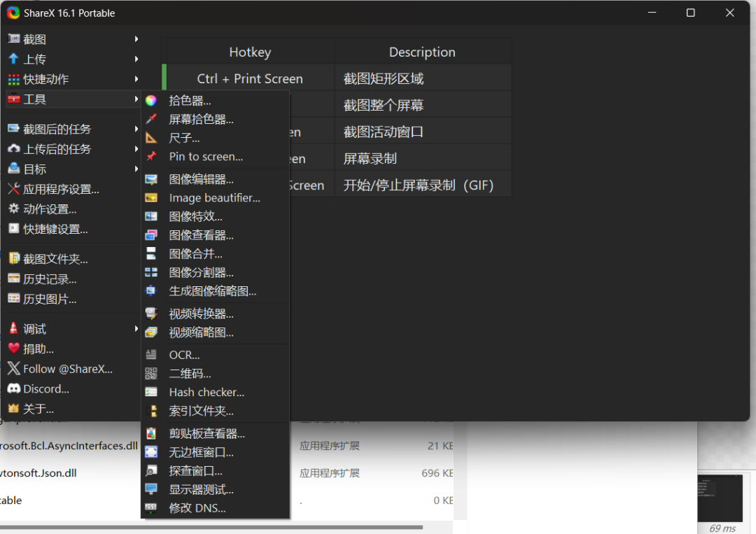Select the 屏幕拾色器 eyedropper icon
756x534 pixels.
[x=151, y=119]
